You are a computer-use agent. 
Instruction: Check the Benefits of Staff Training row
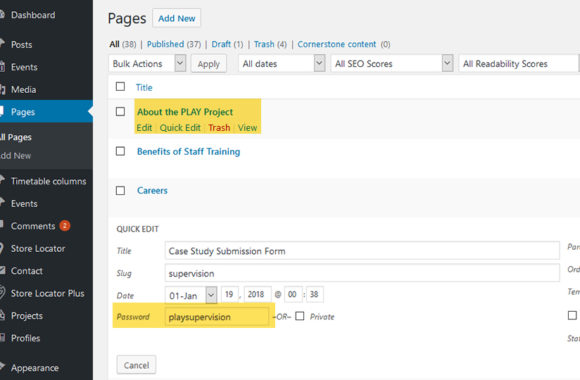[120, 151]
